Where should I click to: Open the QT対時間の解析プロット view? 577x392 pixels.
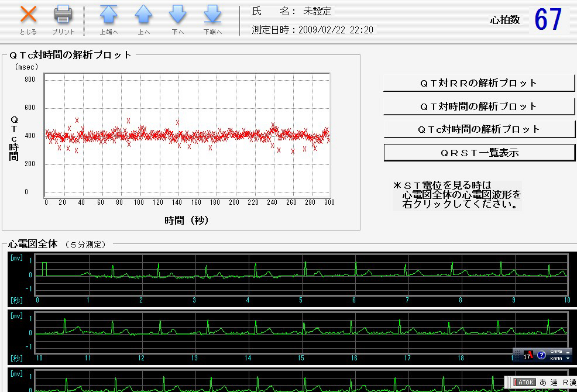pyautogui.click(x=479, y=106)
